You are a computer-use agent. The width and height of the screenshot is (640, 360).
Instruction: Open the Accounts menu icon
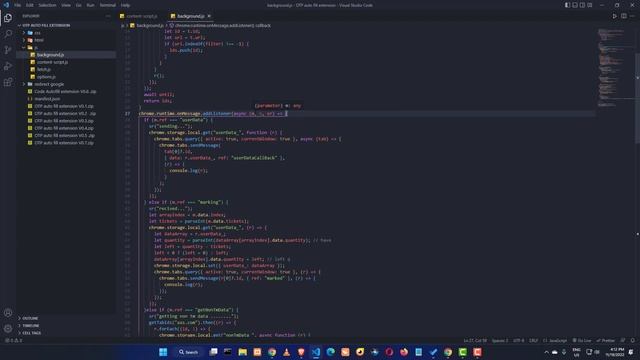(8, 313)
